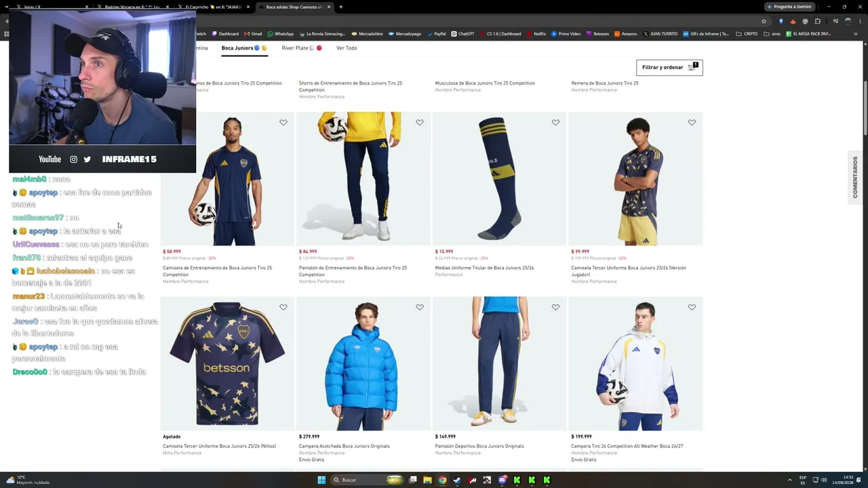Open Chrome from the taskbar
The image size is (868, 488).
pyautogui.click(x=442, y=480)
